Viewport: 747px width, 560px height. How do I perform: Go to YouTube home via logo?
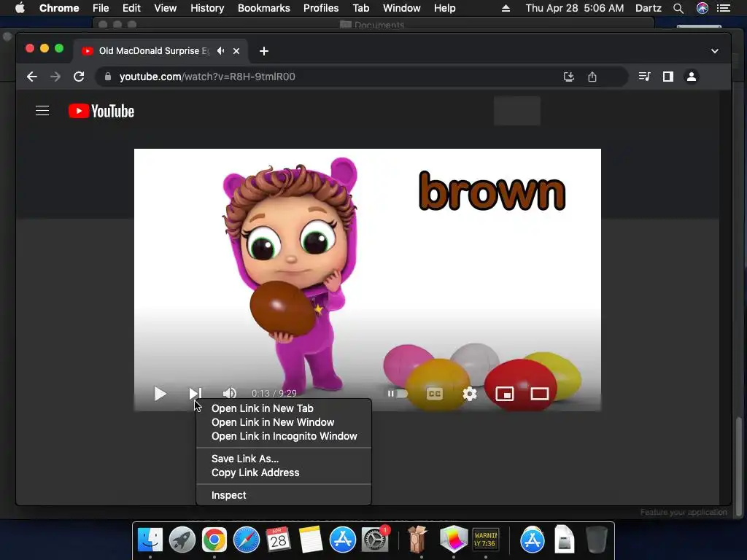tap(101, 111)
